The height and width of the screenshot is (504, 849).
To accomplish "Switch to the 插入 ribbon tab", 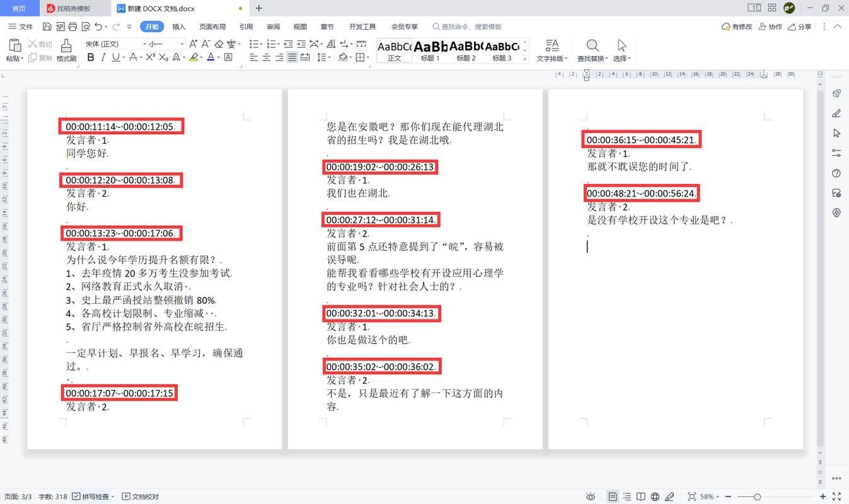I will [178, 26].
